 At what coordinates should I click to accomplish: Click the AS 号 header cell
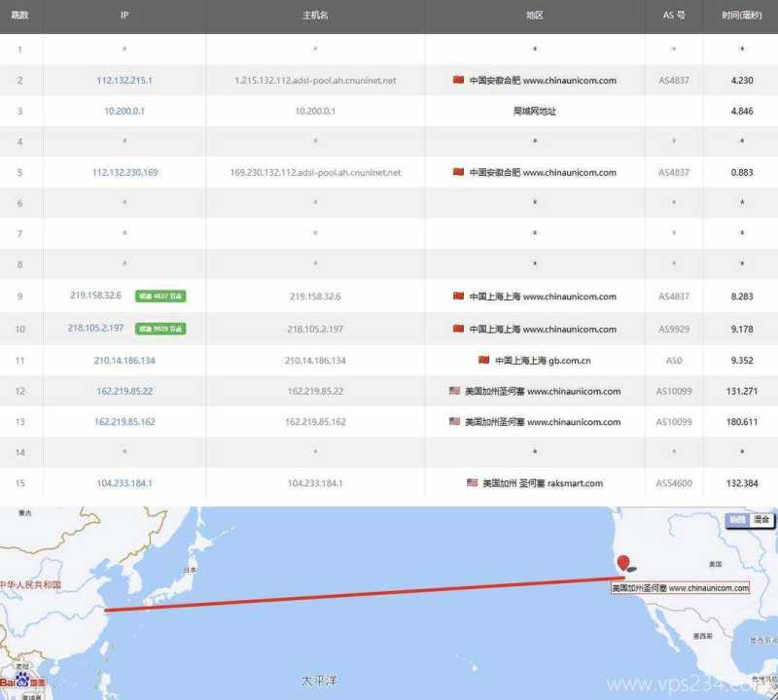coord(671,15)
